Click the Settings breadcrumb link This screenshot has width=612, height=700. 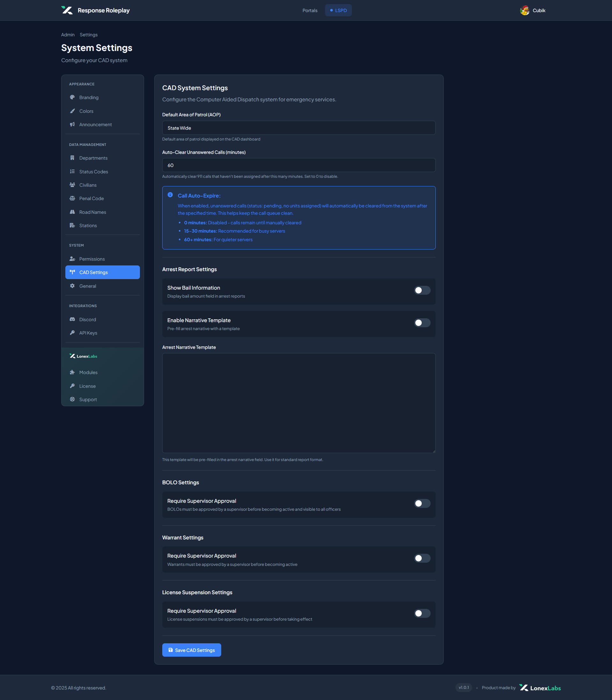(89, 35)
